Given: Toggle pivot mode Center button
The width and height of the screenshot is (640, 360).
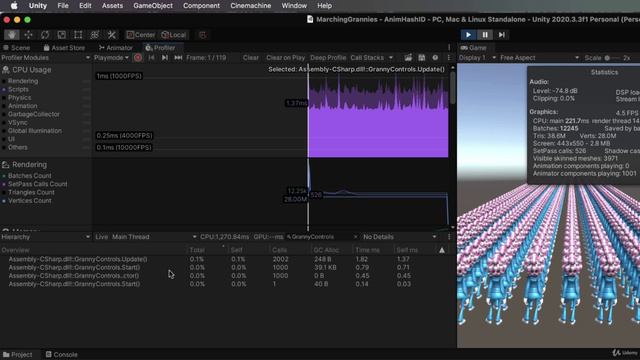Looking at the screenshot, I should [141, 35].
